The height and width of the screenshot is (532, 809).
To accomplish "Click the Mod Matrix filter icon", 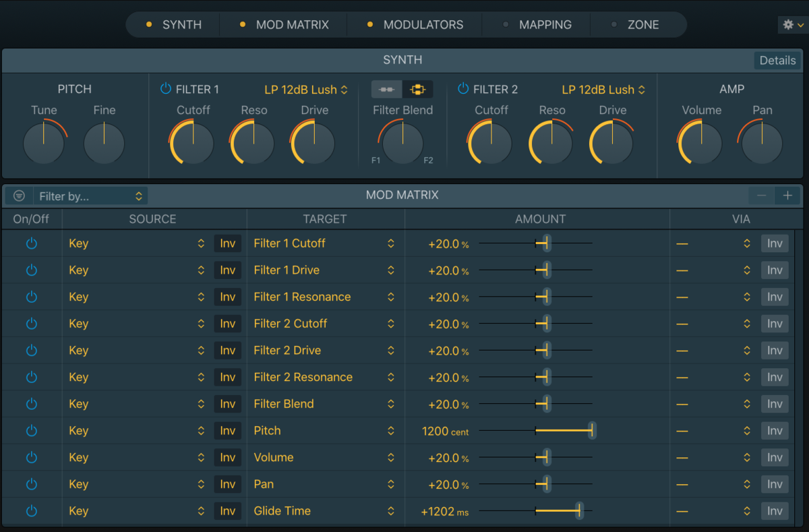I will (20, 196).
